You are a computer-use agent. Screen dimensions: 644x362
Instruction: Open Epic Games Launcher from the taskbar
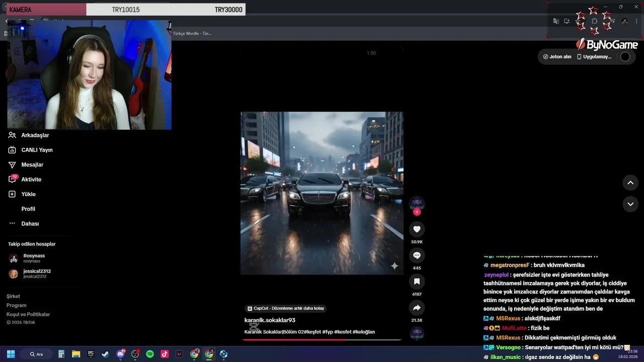click(91, 354)
